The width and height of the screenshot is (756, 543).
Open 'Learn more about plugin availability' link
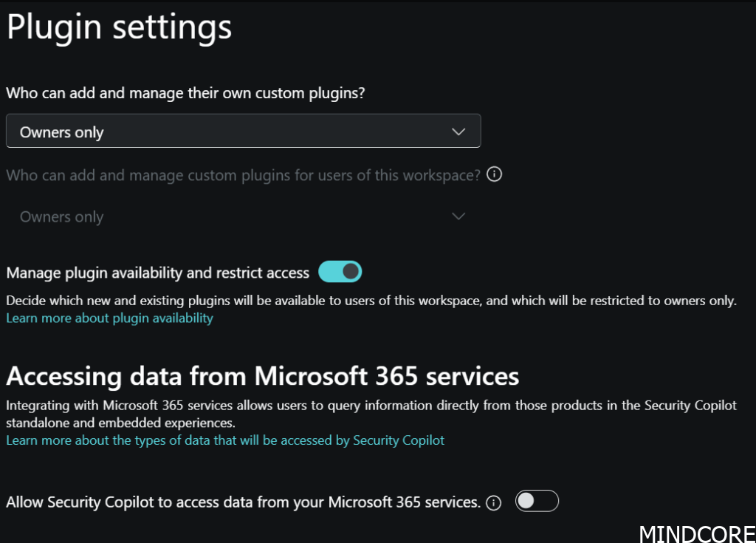pyautogui.click(x=109, y=318)
